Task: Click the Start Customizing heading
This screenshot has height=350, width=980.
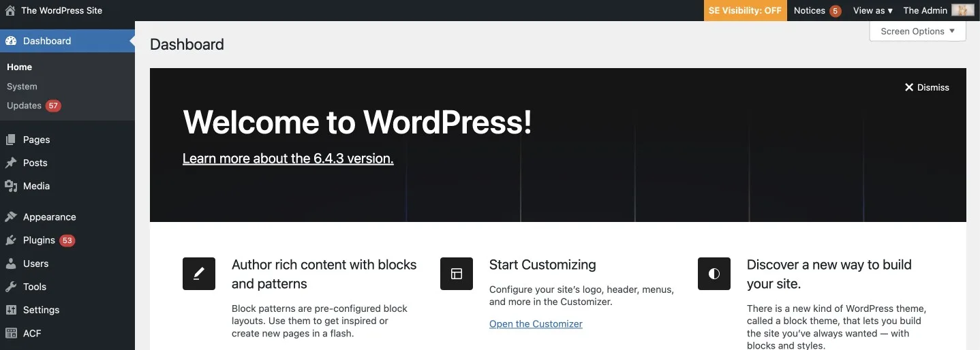Action: coord(542,265)
